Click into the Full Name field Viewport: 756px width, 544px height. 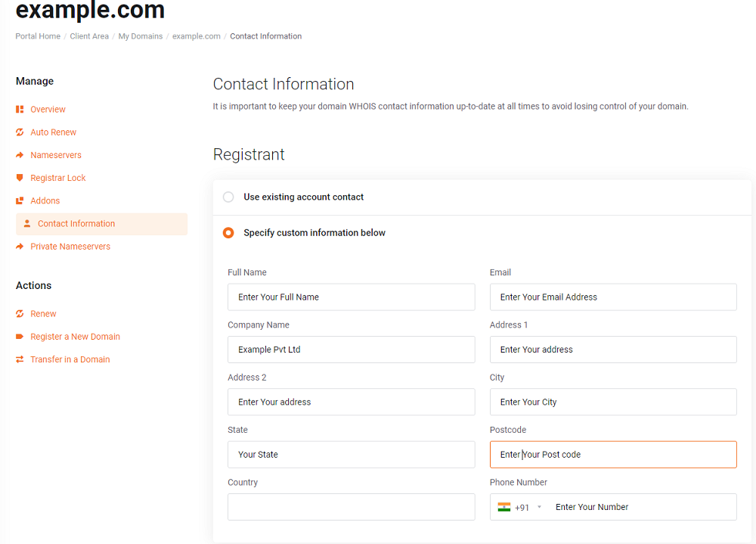click(x=351, y=297)
